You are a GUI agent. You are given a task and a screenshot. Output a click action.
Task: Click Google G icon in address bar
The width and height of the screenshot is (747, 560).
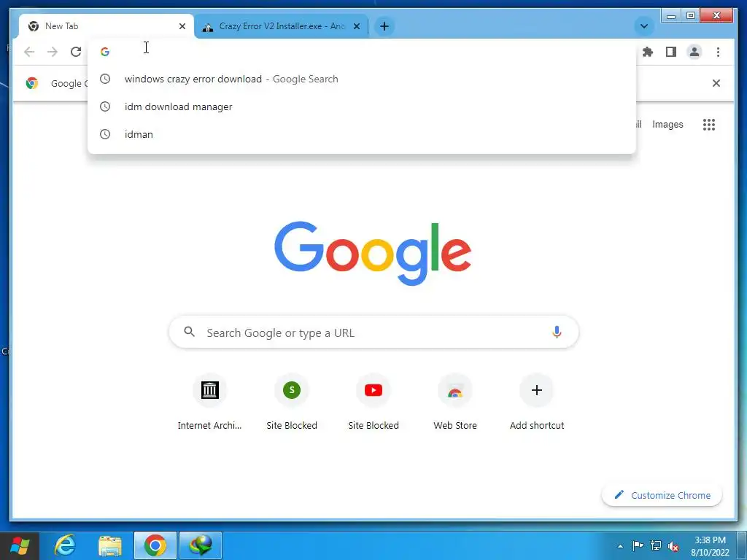coord(105,52)
